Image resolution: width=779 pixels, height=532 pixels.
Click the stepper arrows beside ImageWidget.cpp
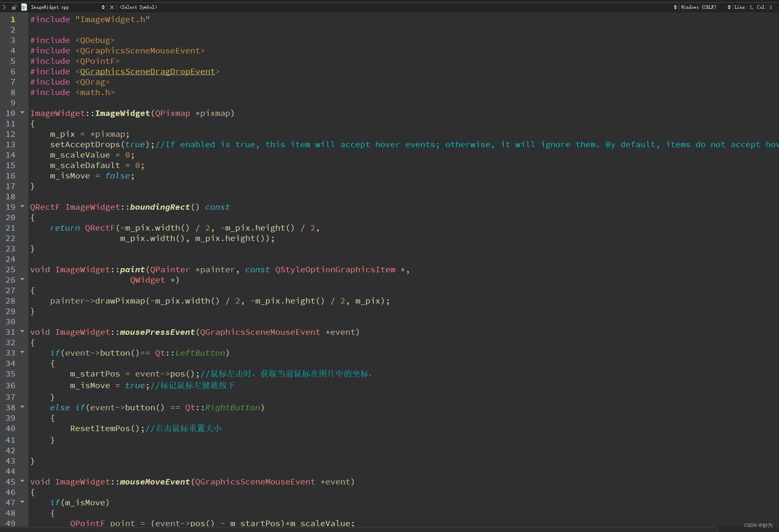click(x=103, y=7)
